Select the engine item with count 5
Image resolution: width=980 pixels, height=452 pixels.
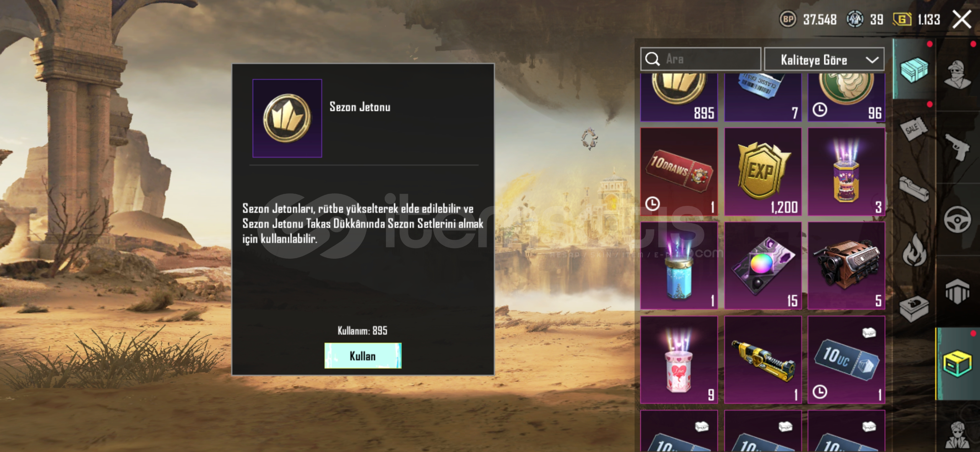click(x=846, y=265)
